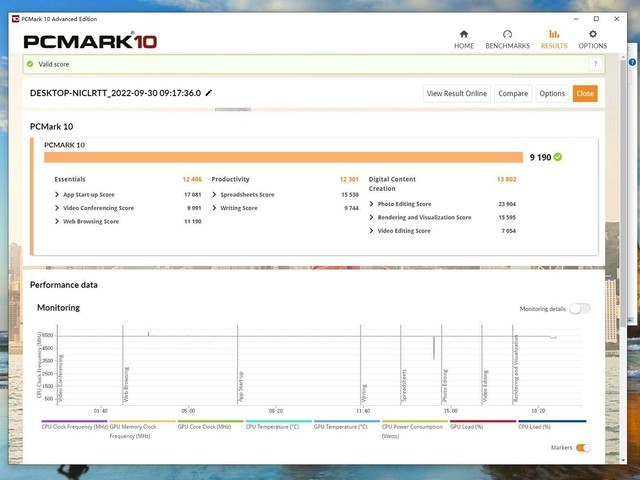Enable the Monitoring details toggle
This screenshot has height=480, width=640.
point(580,309)
